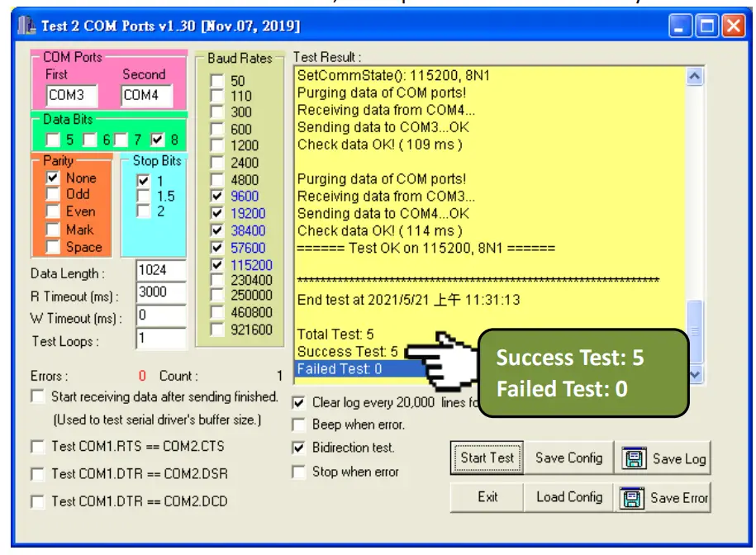Viewport: 756px width, 555px height.
Task: Enable Beep when error checkbox
Action: [299, 425]
